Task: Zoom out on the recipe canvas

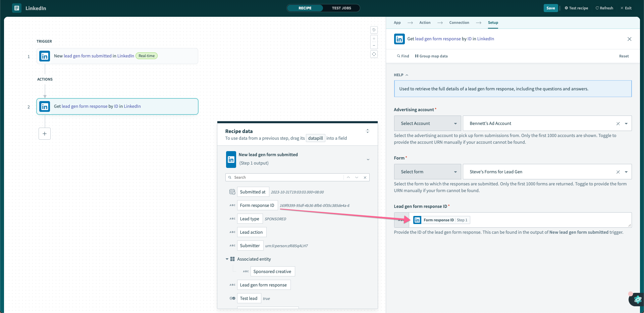Action: coord(374,46)
